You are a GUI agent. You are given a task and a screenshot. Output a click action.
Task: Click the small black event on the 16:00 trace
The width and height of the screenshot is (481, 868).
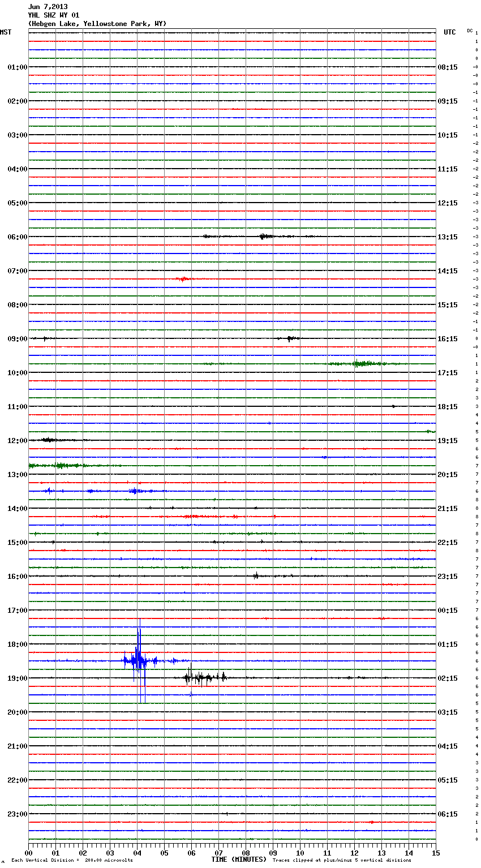click(x=256, y=576)
